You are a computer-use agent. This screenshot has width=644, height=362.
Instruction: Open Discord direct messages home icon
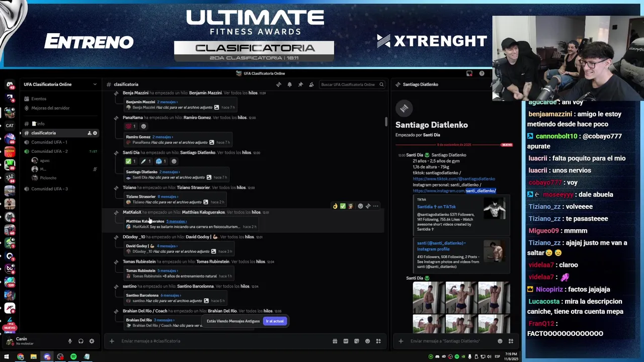[x=10, y=84]
